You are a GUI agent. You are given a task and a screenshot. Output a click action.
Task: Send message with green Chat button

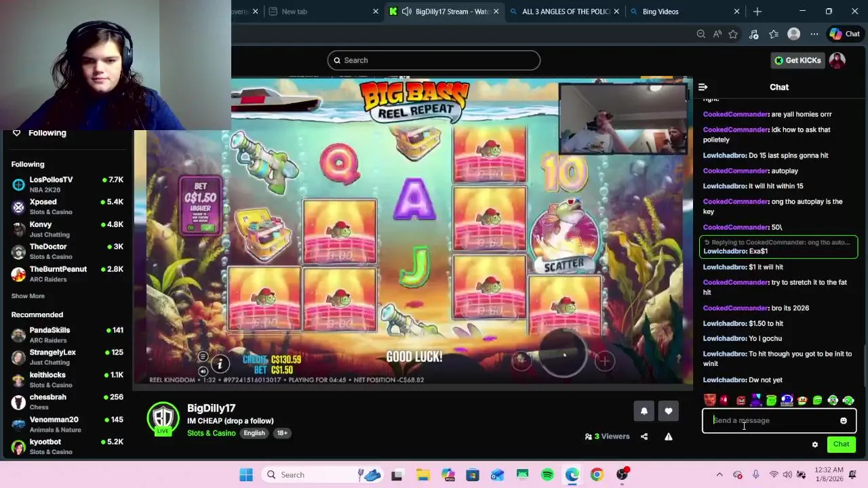842,445
